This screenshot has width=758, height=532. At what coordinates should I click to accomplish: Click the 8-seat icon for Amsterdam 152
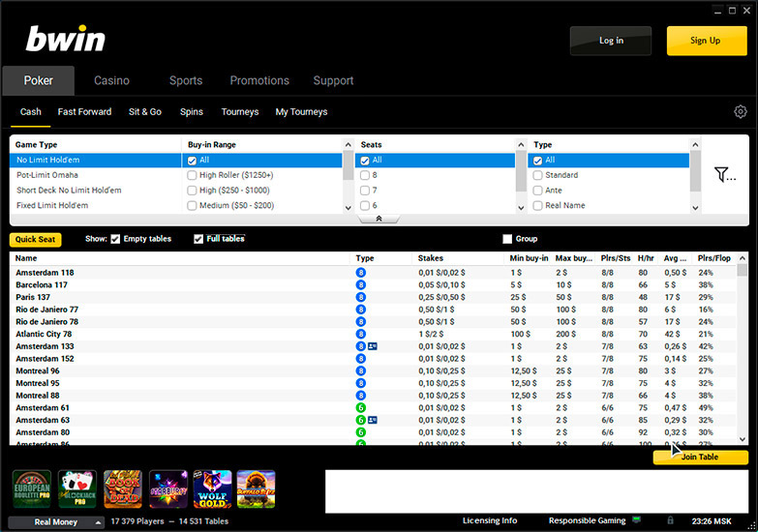click(x=361, y=359)
